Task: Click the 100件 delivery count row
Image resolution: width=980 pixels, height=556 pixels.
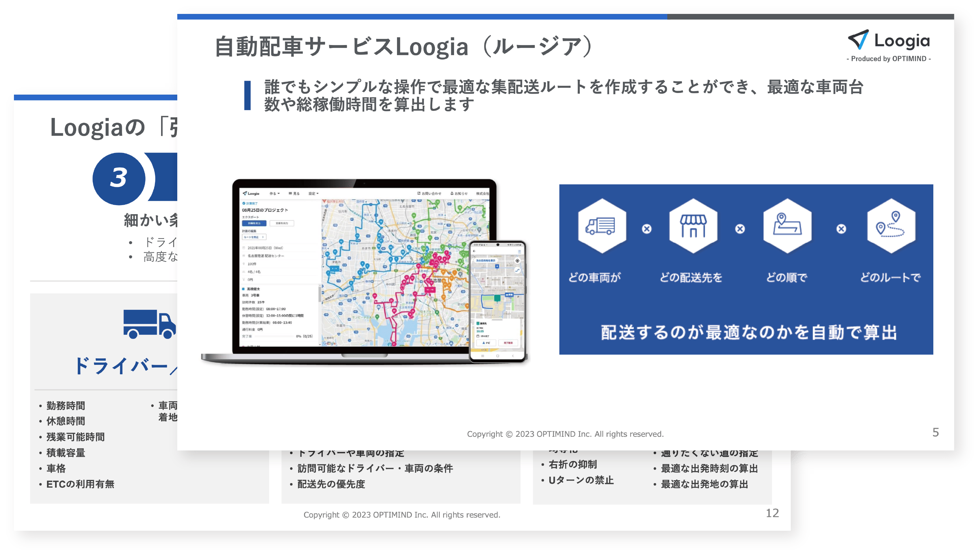Action: click(x=252, y=264)
